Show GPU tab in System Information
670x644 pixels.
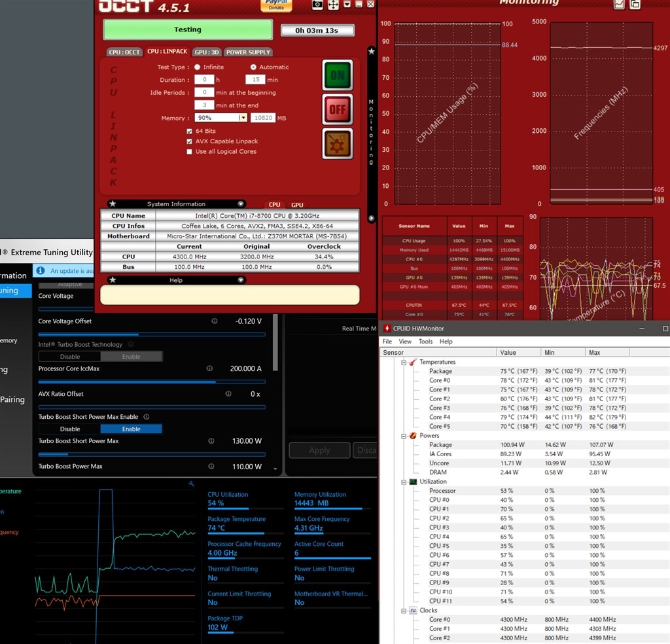pos(297,205)
